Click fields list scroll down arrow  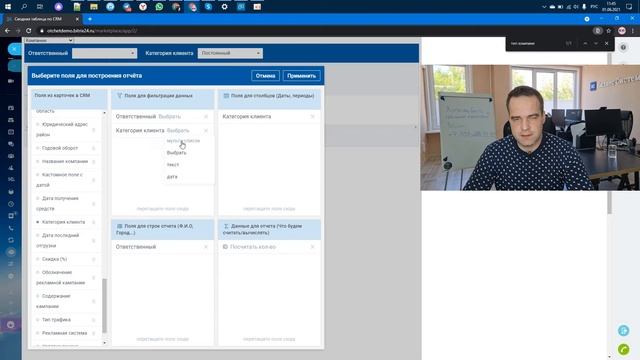[104, 343]
